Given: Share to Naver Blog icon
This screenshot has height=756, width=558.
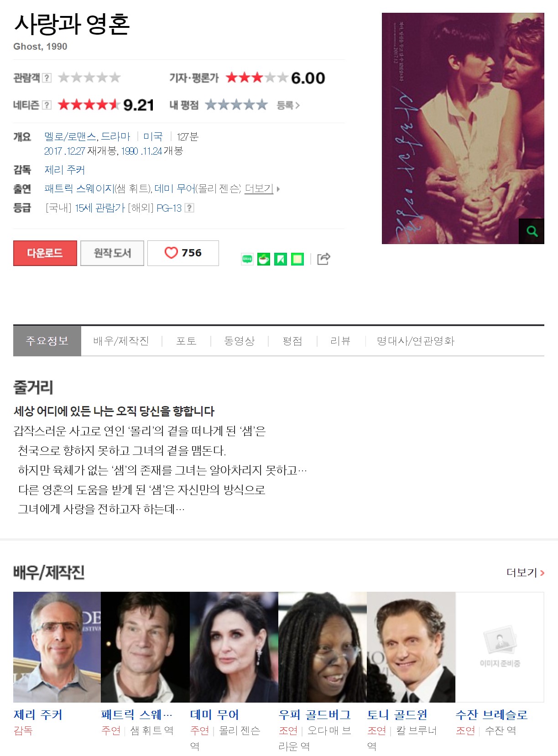Looking at the screenshot, I should (247, 259).
